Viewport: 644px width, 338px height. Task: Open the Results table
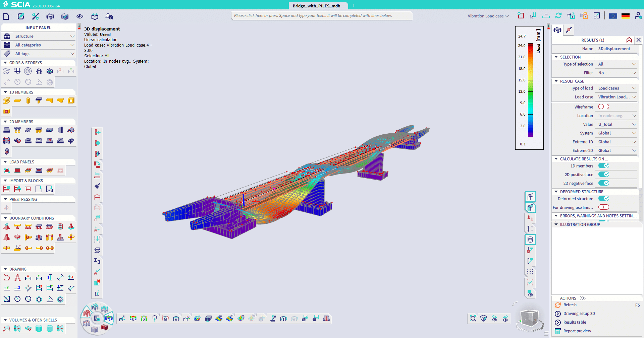tap(575, 322)
